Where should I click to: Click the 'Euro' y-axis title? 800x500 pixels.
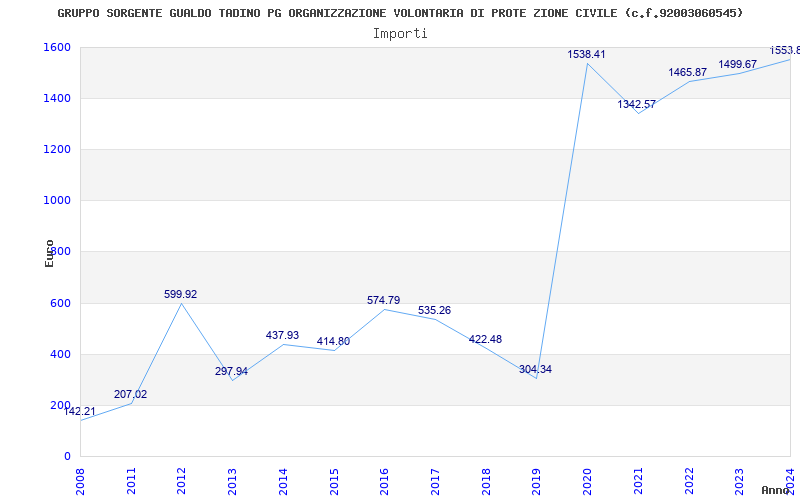pyautogui.click(x=49, y=254)
